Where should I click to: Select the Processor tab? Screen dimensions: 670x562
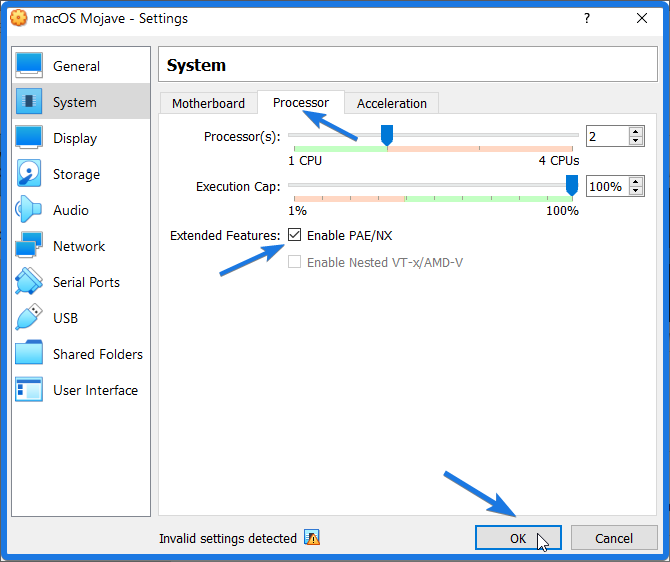pyautogui.click(x=301, y=103)
